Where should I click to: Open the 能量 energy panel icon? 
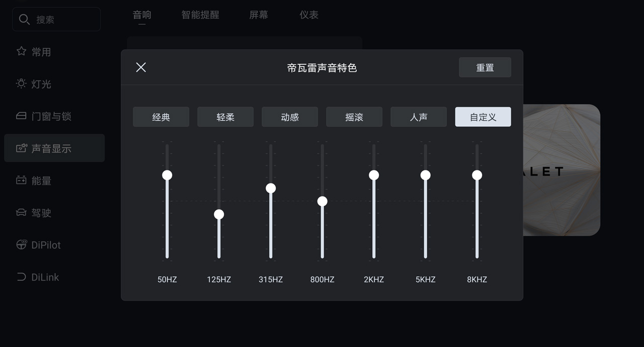21,180
